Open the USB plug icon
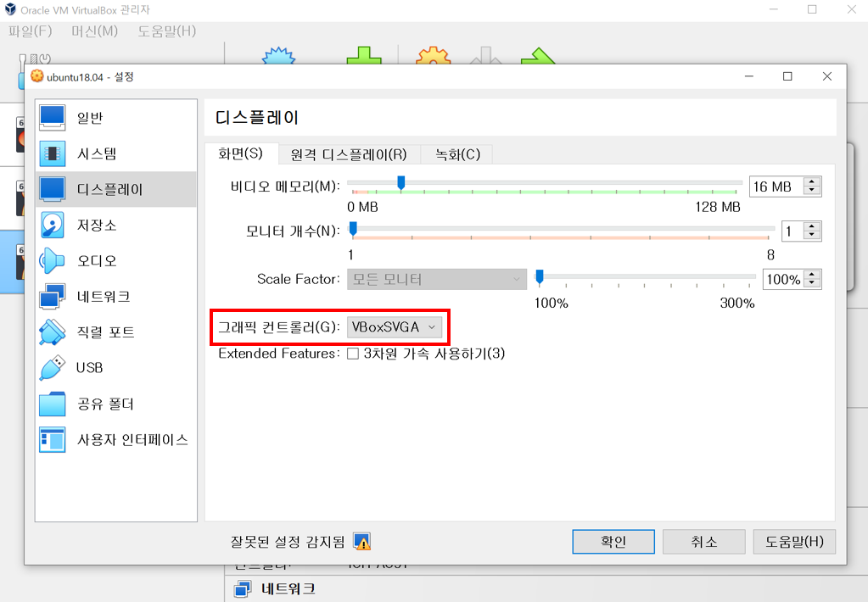 coord(53,368)
